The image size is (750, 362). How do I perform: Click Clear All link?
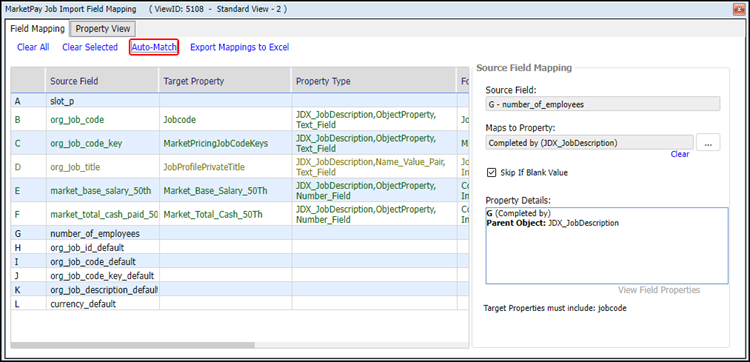tap(33, 47)
